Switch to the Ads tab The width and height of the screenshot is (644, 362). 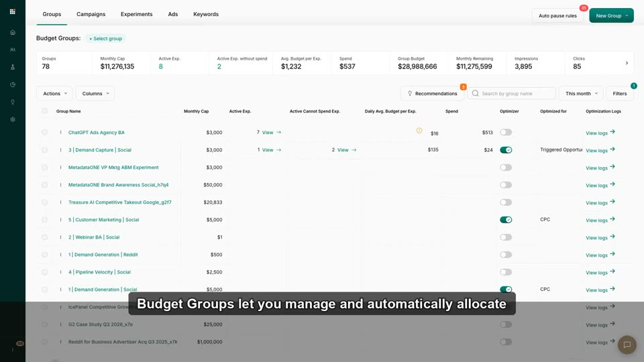[x=173, y=14]
